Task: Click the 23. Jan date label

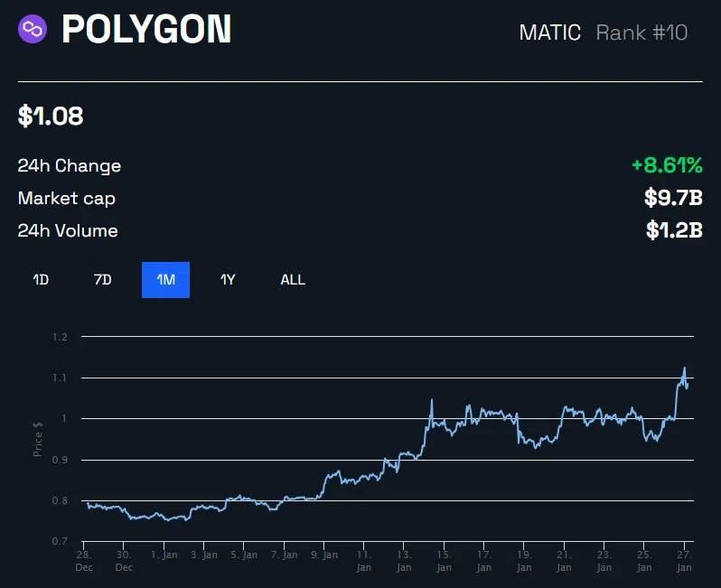Action: [604, 561]
